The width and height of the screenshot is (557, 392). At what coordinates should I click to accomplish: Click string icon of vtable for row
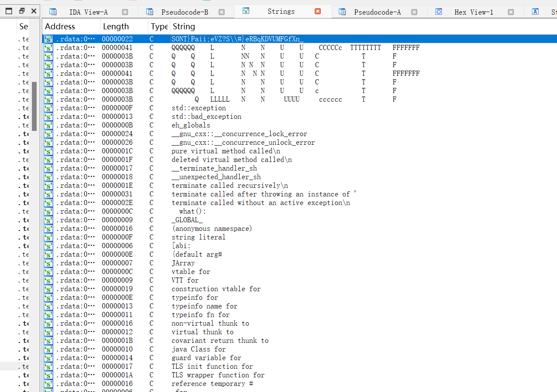(x=49, y=272)
